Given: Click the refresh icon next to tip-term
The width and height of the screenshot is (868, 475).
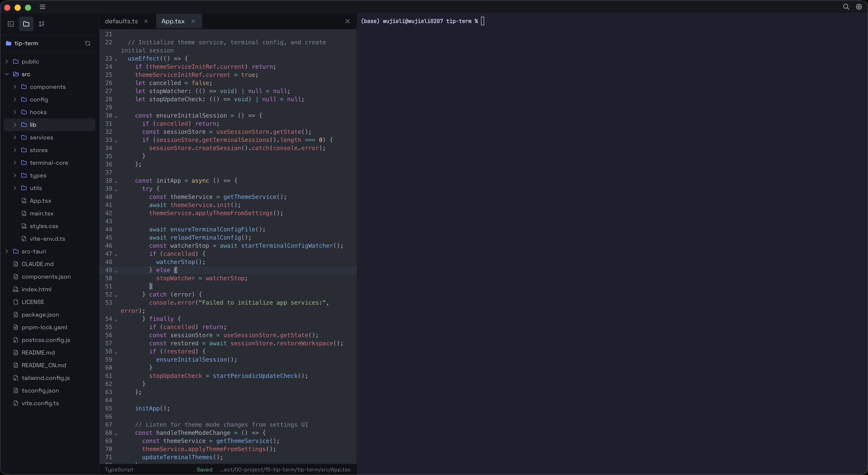Looking at the screenshot, I should click(88, 43).
